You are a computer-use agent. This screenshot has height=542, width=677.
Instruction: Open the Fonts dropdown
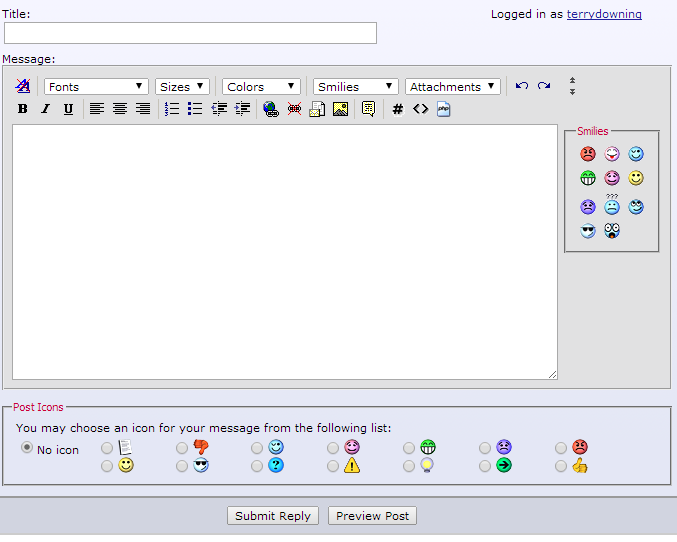[x=96, y=86]
